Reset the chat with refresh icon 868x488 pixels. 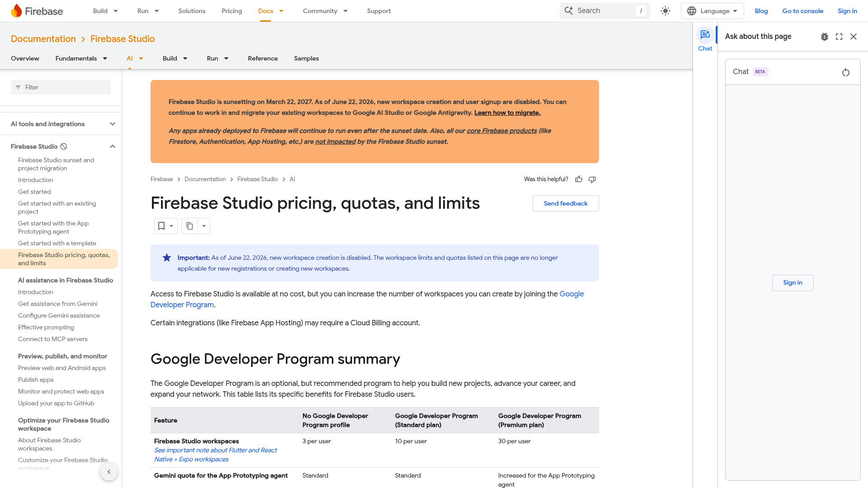[x=846, y=72]
